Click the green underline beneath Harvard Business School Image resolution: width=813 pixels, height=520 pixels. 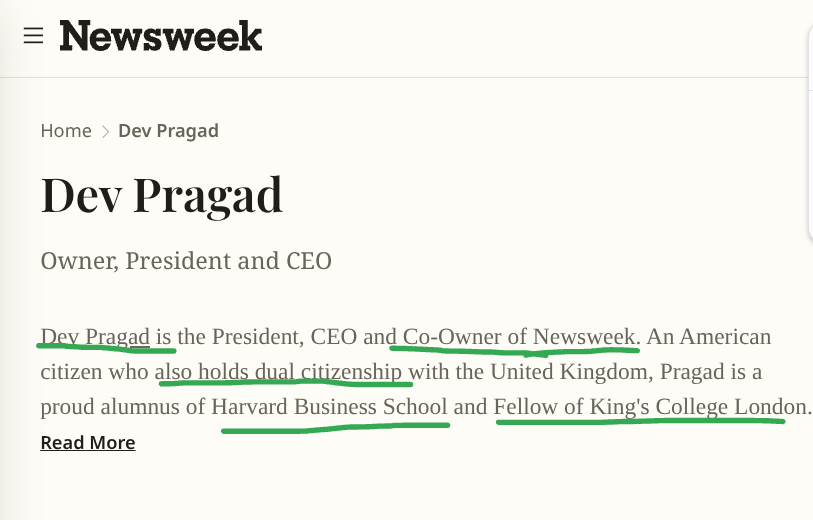[x=335, y=428]
